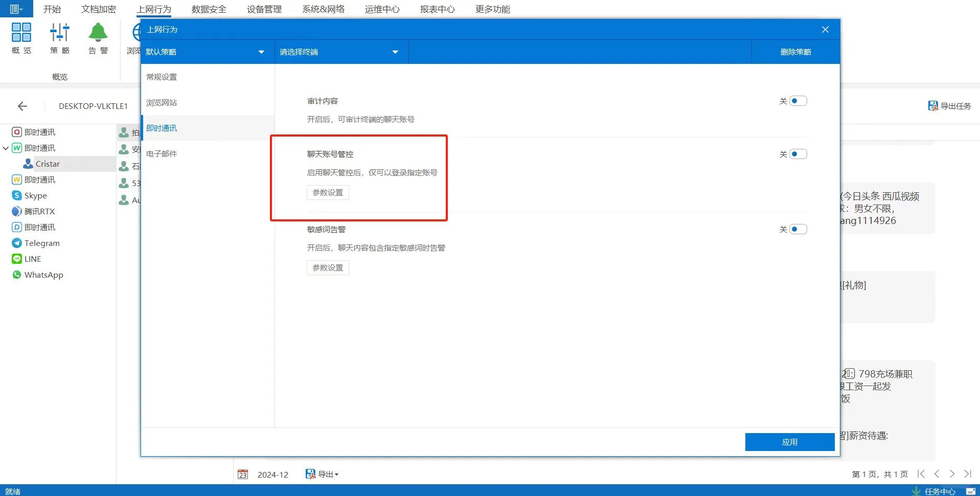
Task: Select the Cristar user icon
Action: pyautogui.click(x=28, y=164)
